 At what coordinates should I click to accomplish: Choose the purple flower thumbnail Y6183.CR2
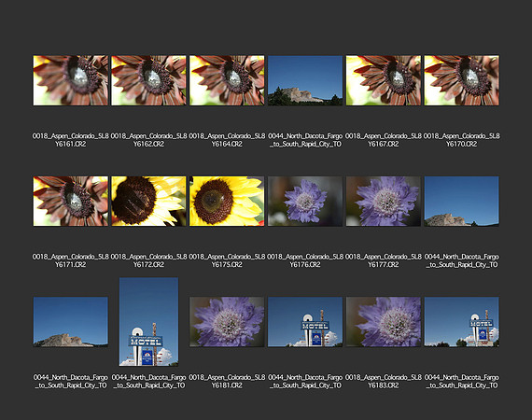pyautogui.click(x=384, y=322)
